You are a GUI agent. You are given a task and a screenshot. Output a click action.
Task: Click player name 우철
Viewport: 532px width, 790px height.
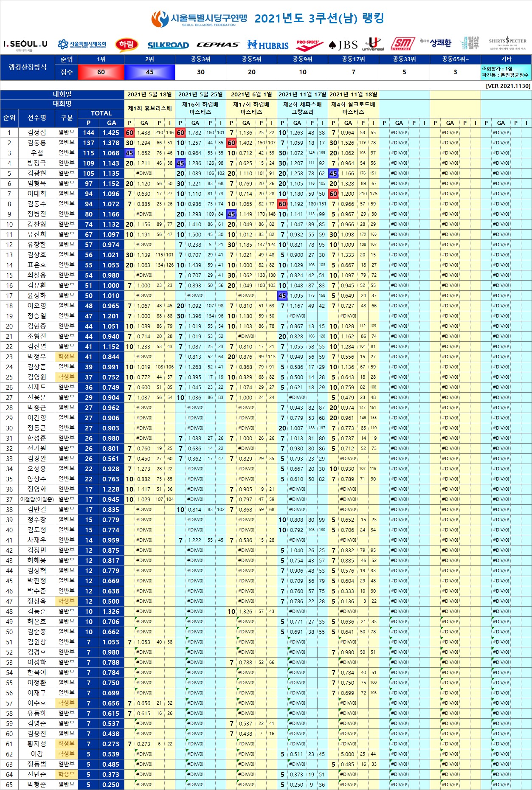37,153
